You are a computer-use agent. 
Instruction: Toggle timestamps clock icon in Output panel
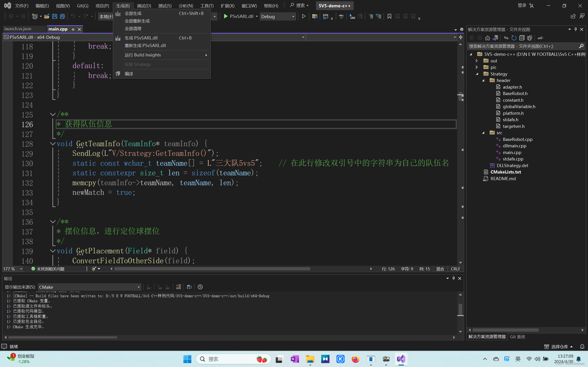pyautogui.click(x=200, y=287)
